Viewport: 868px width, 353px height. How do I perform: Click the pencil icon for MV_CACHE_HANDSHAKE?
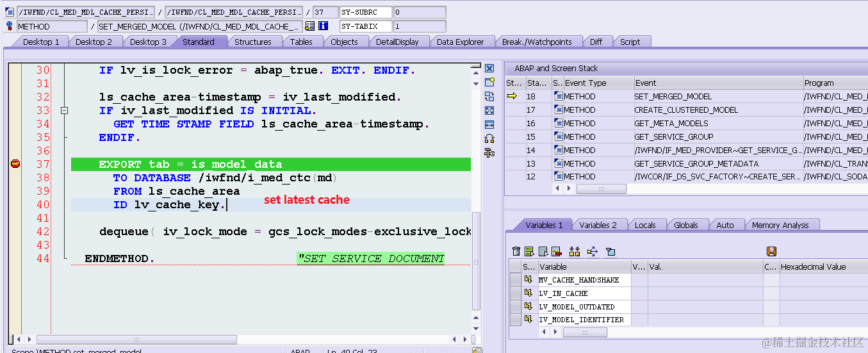pyautogui.click(x=529, y=279)
